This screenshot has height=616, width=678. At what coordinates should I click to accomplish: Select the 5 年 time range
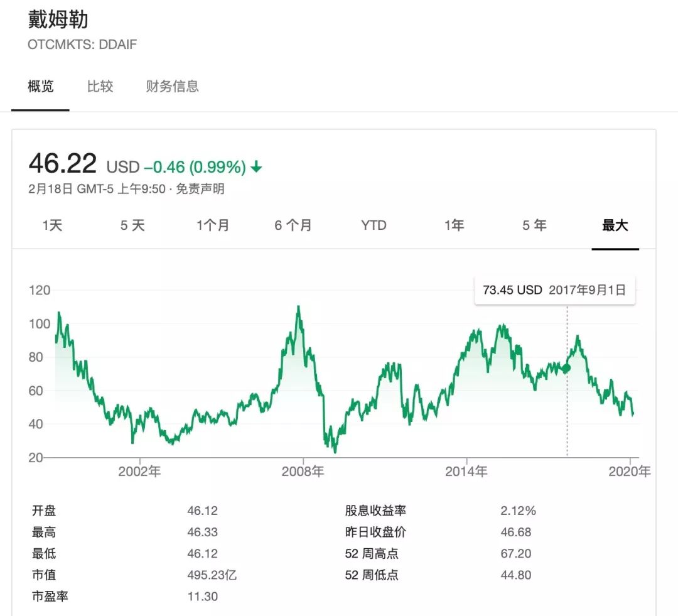[534, 225]
